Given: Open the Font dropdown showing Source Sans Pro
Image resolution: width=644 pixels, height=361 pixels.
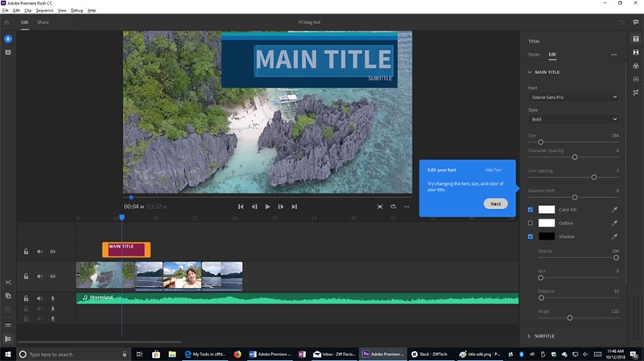Looking at the screenshot, I should [x=573, y=96].
